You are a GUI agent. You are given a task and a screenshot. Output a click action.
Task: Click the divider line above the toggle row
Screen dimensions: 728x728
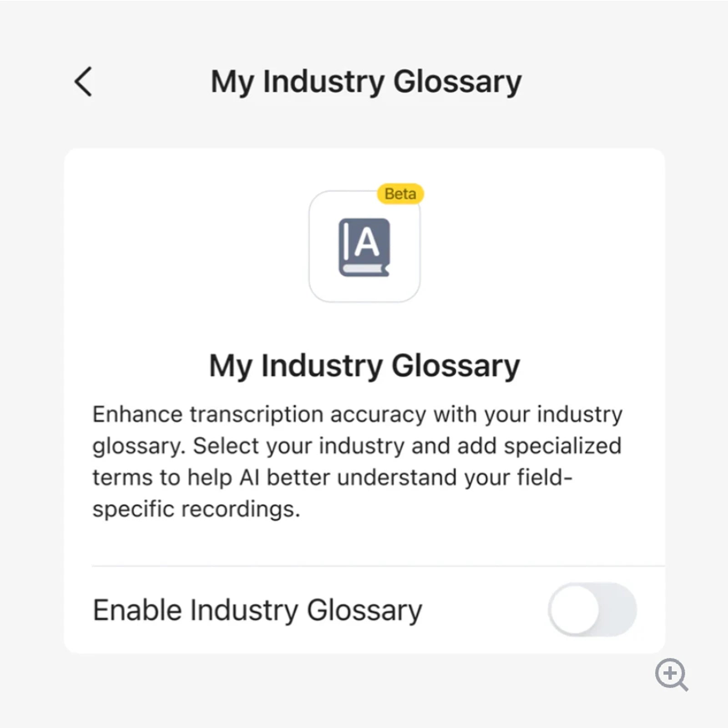coord(378,566)
